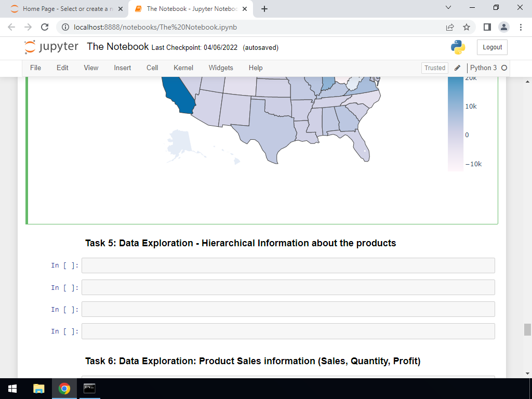This screenshot has height=399, width=532.
Task: Click the profit color scale bar
Action: coord(456,125)
